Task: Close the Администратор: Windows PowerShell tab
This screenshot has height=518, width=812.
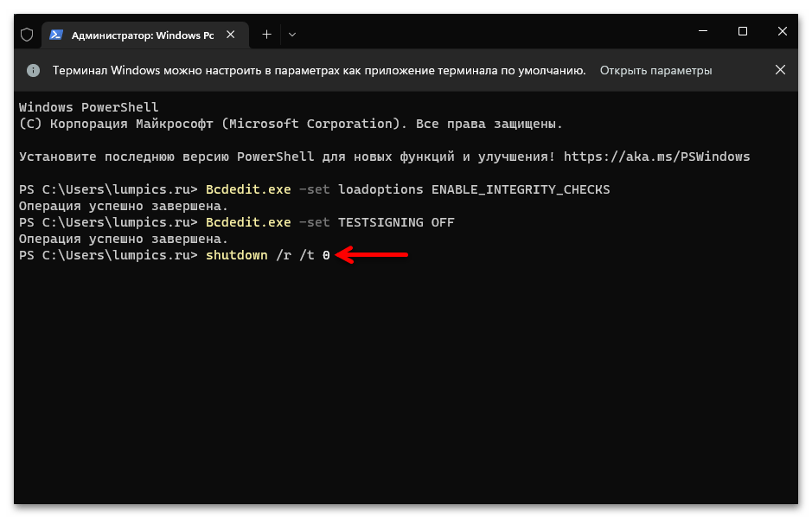Action: 231,35
